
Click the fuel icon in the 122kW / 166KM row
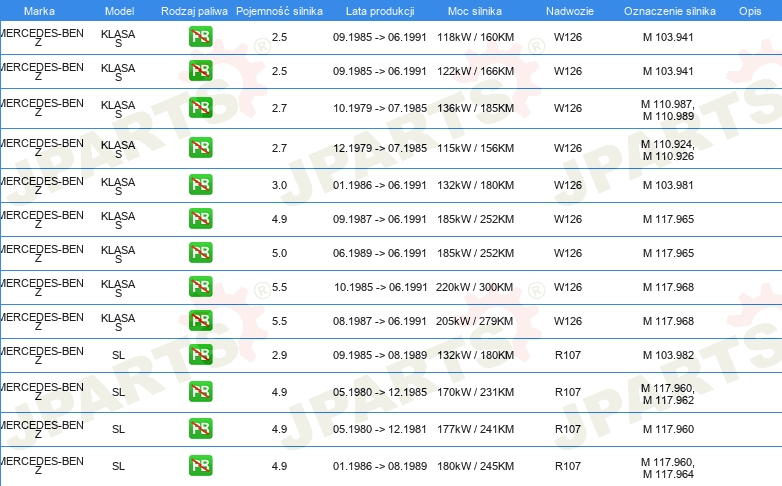pyautogui.click(x=200, y=71)
